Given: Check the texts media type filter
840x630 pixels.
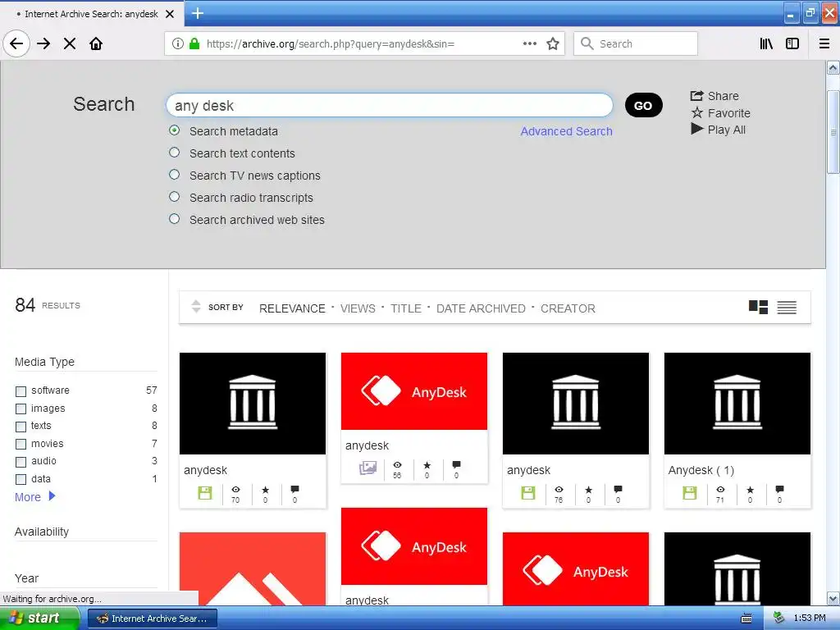Looking at the screenshot, I should [x=21, y=427].
